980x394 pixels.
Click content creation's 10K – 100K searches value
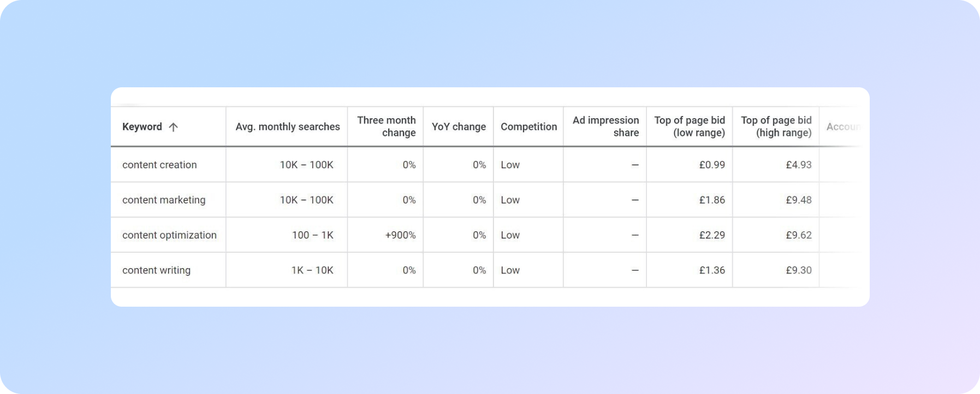click(307, 164)
